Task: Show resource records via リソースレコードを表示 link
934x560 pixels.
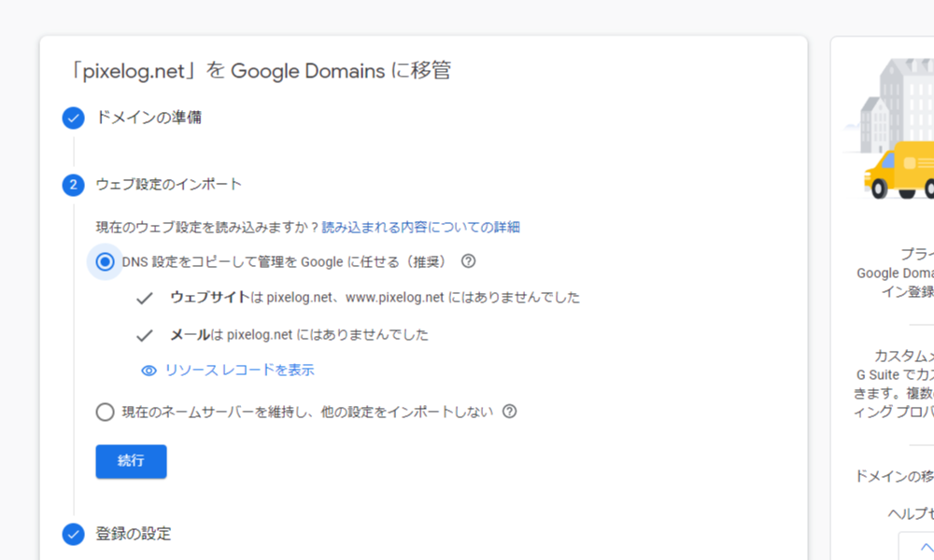Action: 241,371
